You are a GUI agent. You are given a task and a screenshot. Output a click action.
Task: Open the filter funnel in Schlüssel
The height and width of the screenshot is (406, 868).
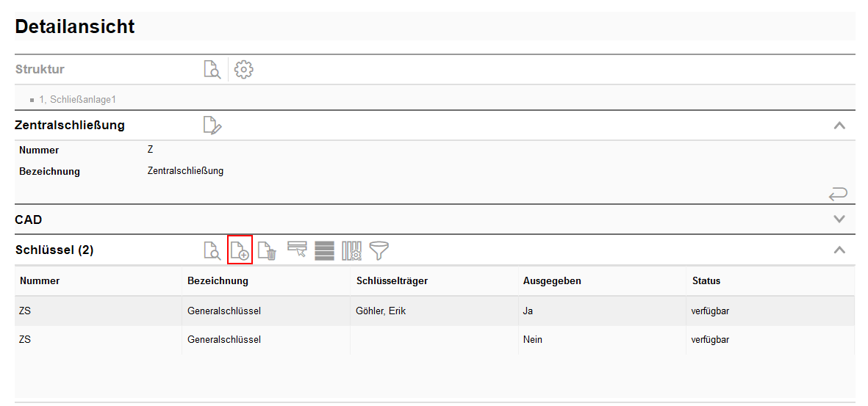379,250
